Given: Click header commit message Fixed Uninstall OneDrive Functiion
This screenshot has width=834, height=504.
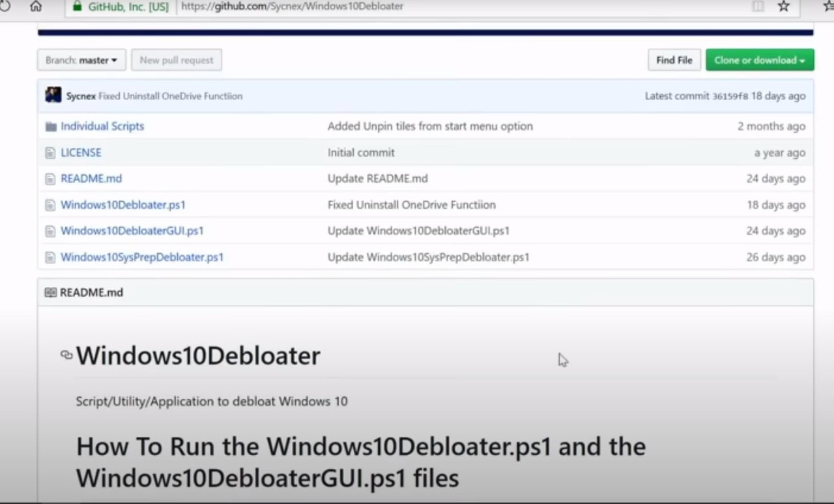Looking at the screenshot, I should point(171,96).
